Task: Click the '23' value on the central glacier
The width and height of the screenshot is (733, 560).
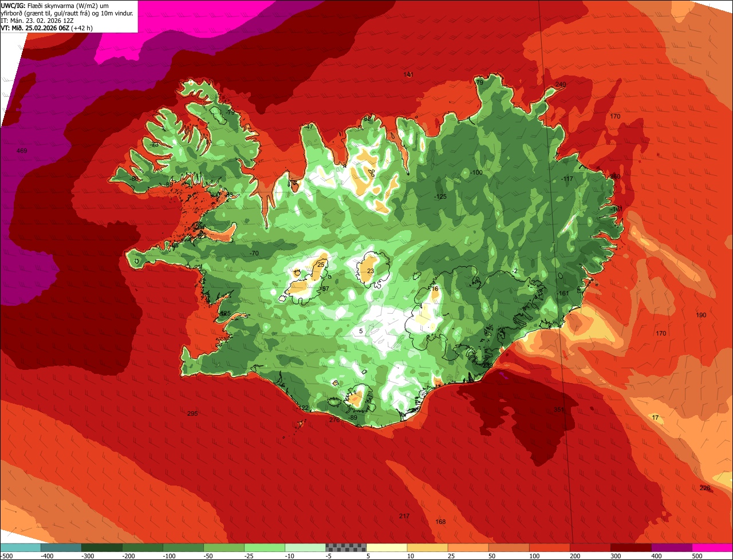Action: click(x=371, y=271)
